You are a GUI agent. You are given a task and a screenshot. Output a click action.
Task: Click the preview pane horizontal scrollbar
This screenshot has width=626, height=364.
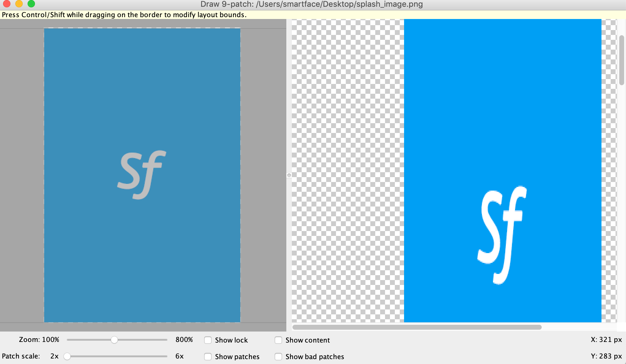click(417, 327)
